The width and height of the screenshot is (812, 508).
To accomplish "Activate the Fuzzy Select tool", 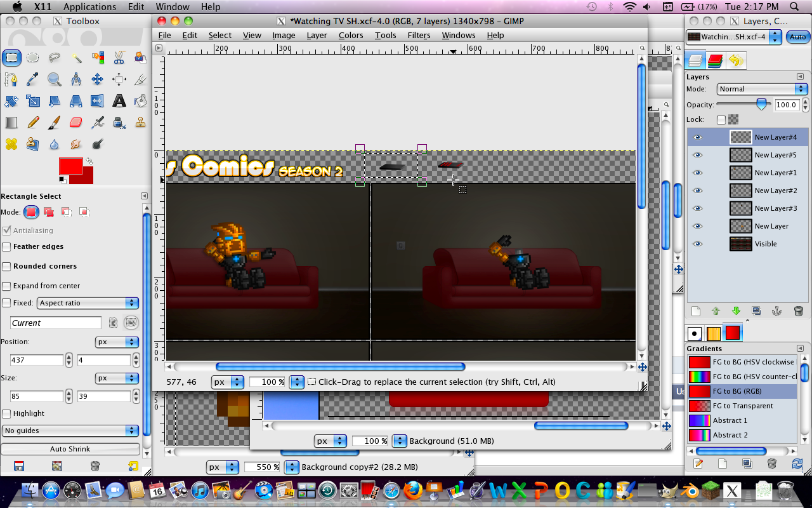I will [76, 58].
